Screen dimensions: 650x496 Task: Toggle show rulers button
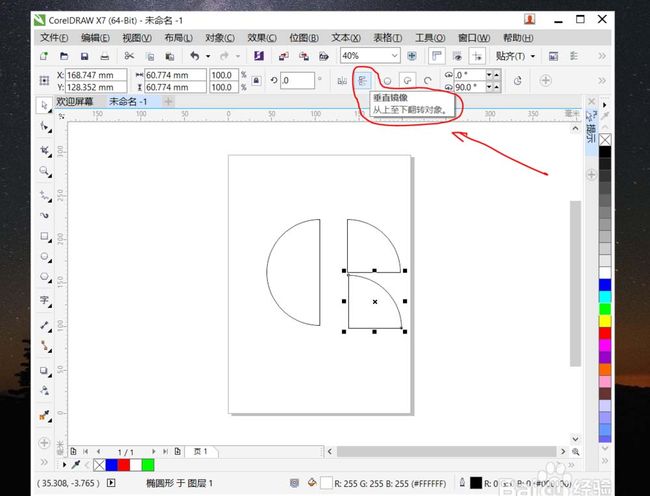click(x=437, y=56)
